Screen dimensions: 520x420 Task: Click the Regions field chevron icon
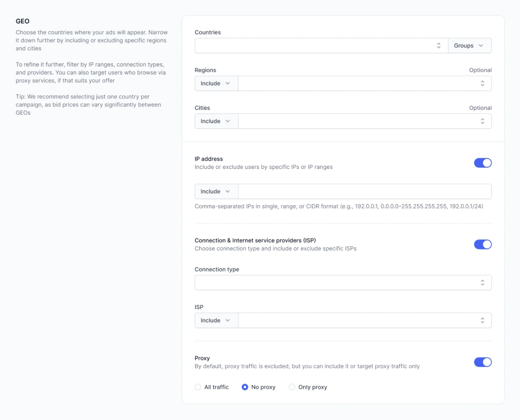tap(482, 83)
